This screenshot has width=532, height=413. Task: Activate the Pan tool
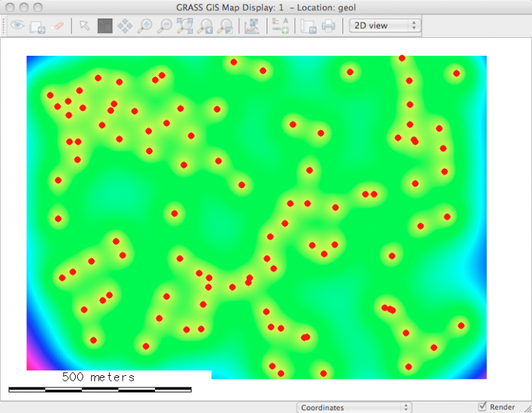coord(125,26)
